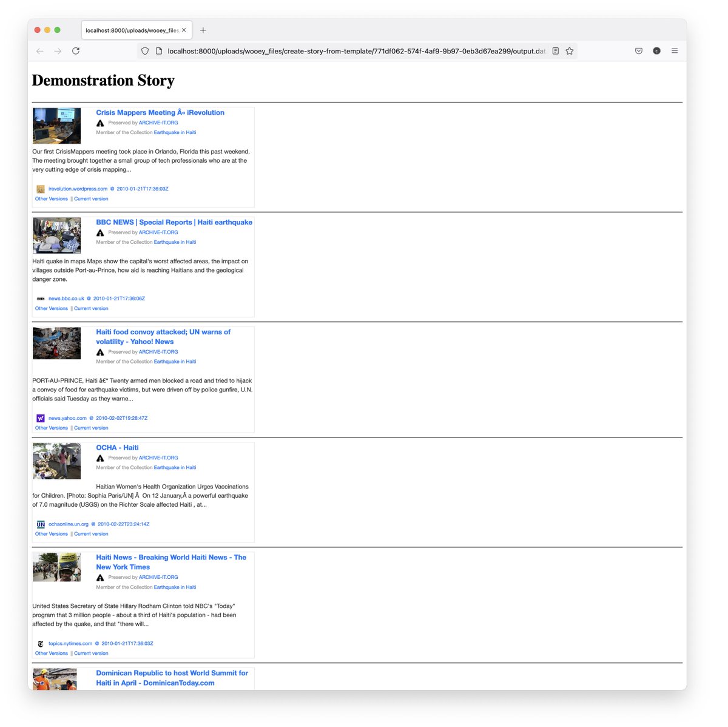Open memento date 2010-01-21T17:36:06Z link
The height and width of the screenshot is (727, 728).
click(119, 299)
